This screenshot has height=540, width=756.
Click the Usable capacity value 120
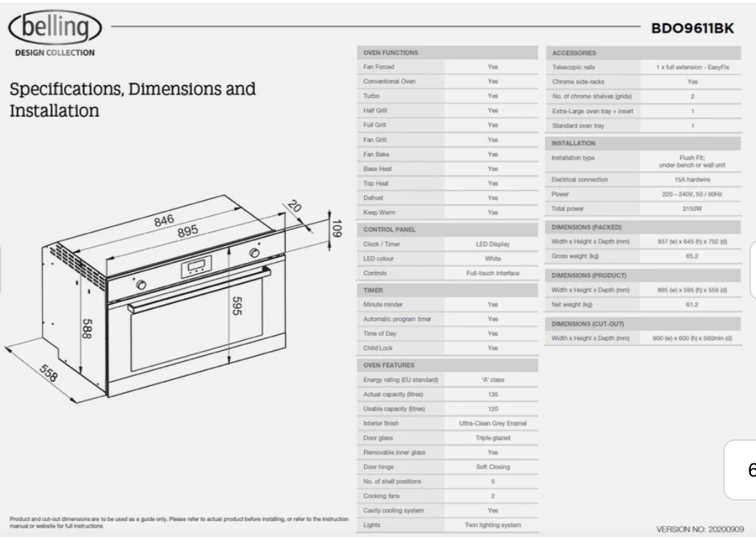(493, 409)
